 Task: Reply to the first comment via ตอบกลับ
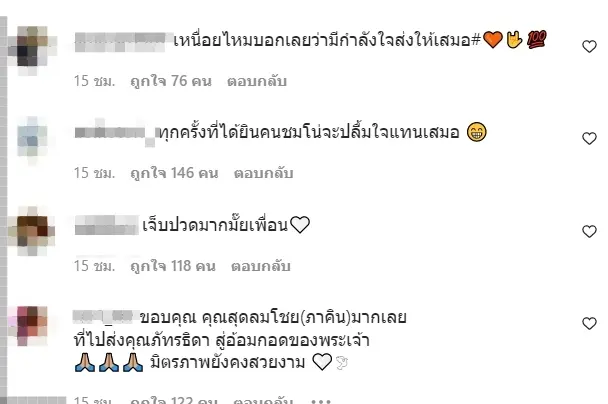(x=257, y=81)
